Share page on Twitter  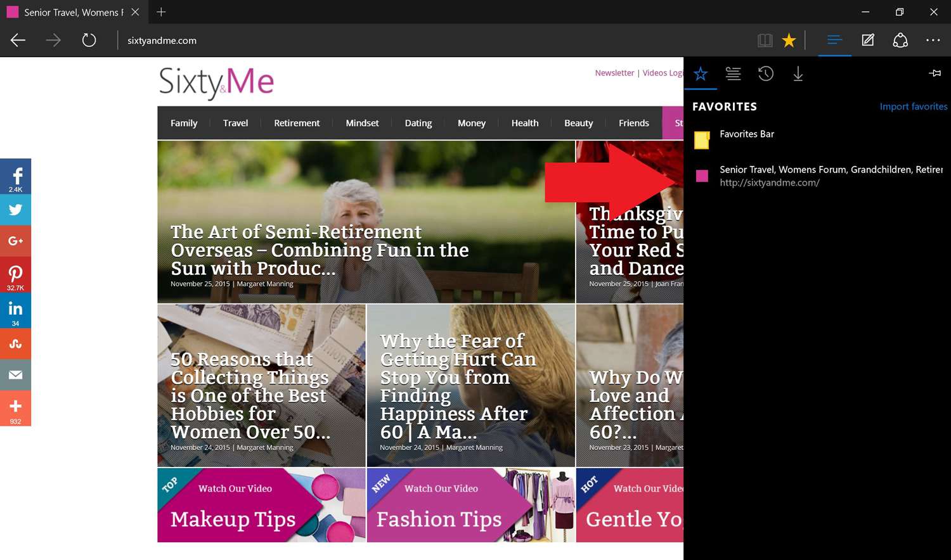pyautogui.click(x=15, y=210)
